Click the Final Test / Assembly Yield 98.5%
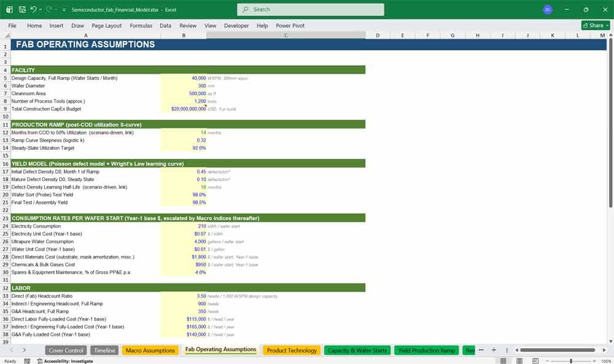The height and width of the screenshot is (364, 614). pos(183,203)
